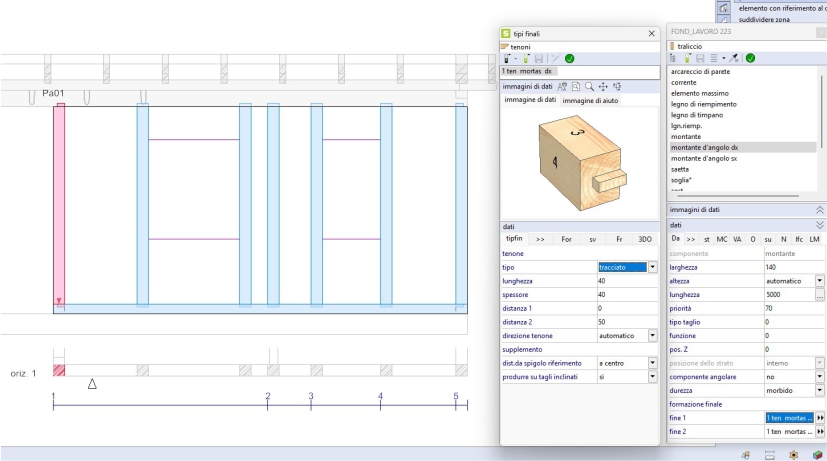Click the dimension measure icon in status bar
The width and height of the screenshot is (827, 461).
click(769, 454)
